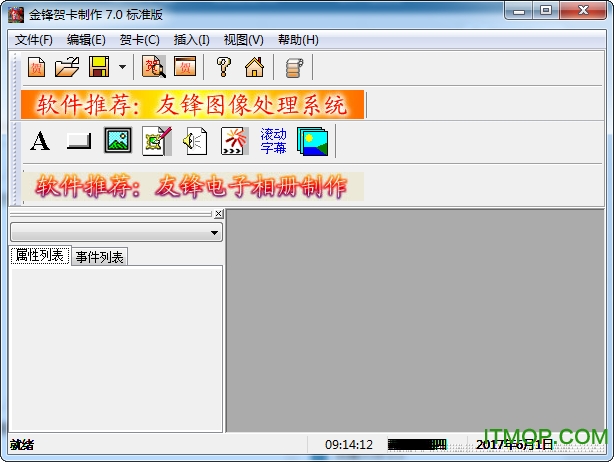Click the status bar progress indicator
This screenshot has width=614, height=462.
417,444
